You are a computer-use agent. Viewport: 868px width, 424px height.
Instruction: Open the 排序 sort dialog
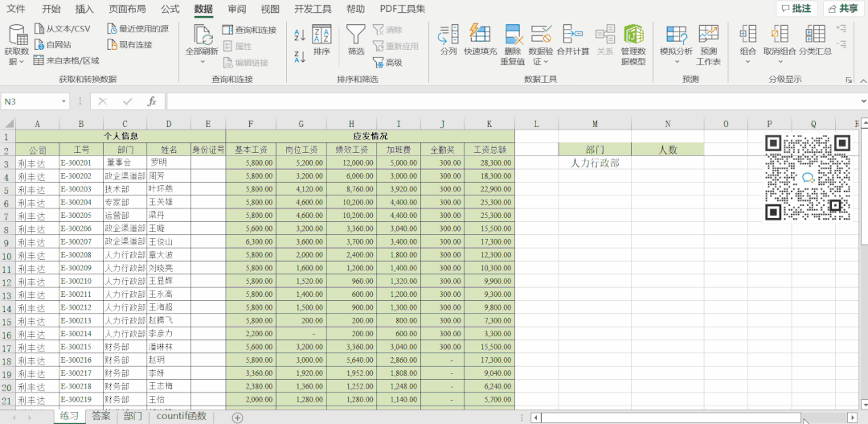point(321,40)
